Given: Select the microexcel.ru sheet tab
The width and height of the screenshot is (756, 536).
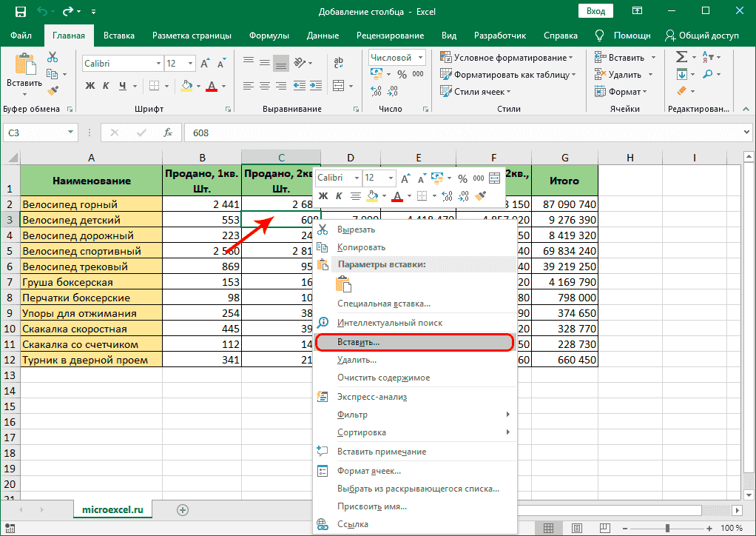Looking at the screenshot, I should [112, 509].
